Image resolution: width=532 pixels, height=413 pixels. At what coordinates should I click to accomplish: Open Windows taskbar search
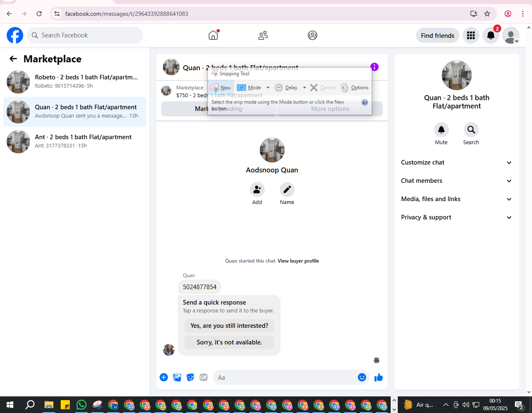point(30,405)
